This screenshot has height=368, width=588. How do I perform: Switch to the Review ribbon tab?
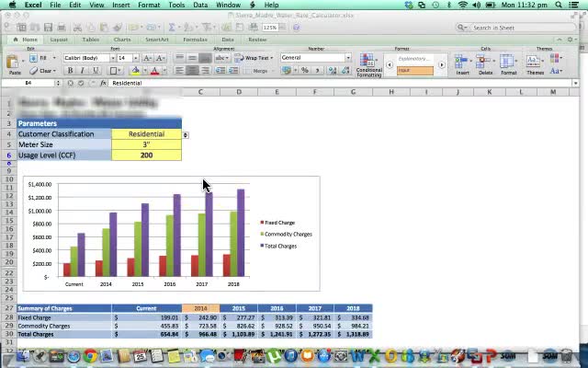(257, 40)
